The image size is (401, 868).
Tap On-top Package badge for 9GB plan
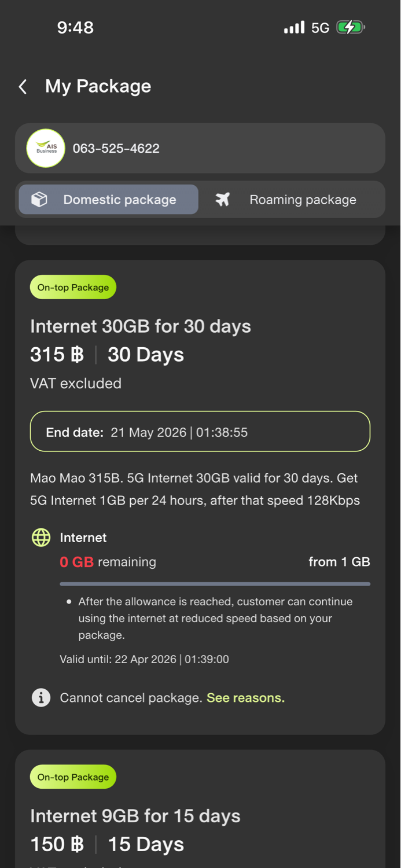click(73, 777)
